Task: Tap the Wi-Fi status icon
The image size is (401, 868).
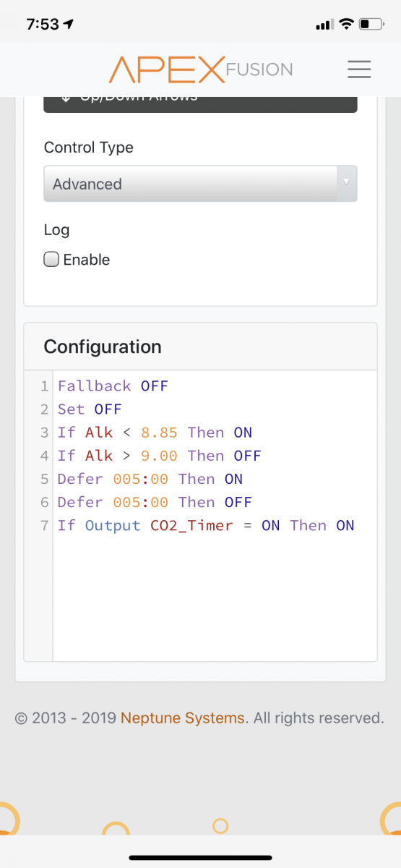Action: (346, 24)
